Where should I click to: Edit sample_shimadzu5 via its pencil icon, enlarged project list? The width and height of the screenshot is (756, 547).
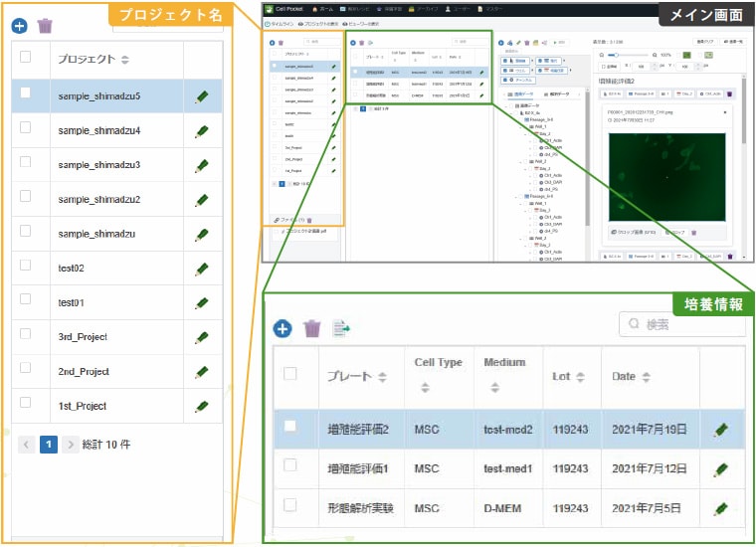click(x=202, y=96)
